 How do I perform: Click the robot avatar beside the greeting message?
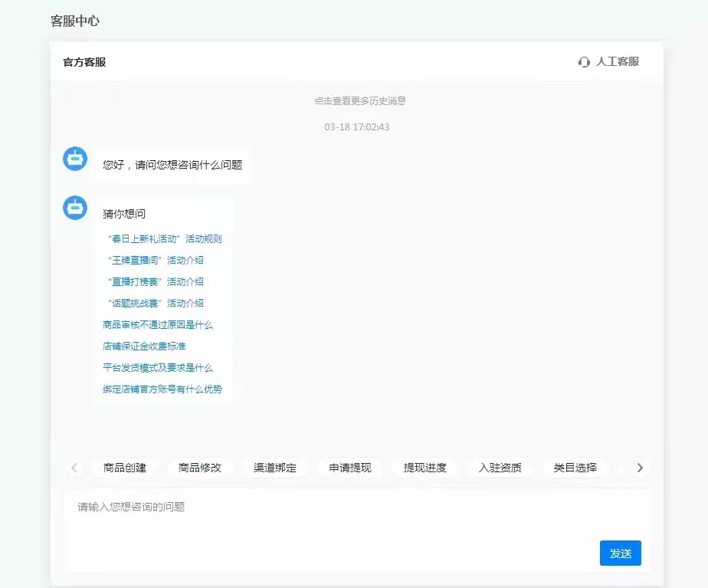tap(75, 159)
